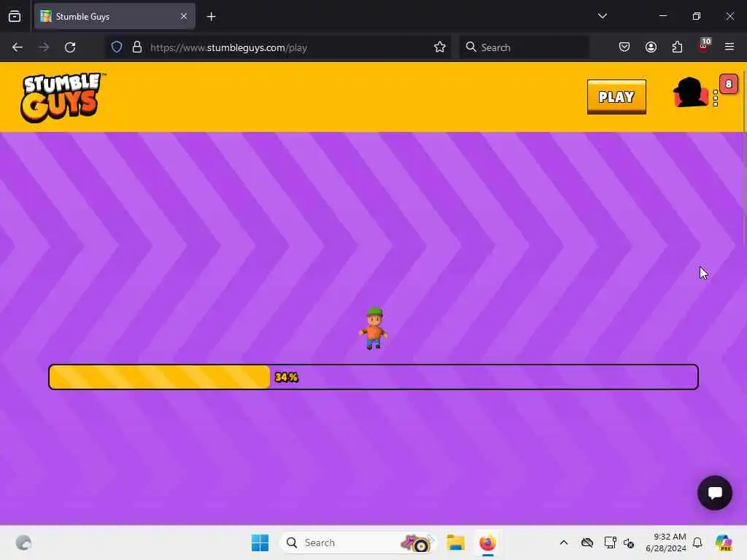Screen dimensions: 747x560
Task: Open the display/network tray icon
Action: [610, 542]
